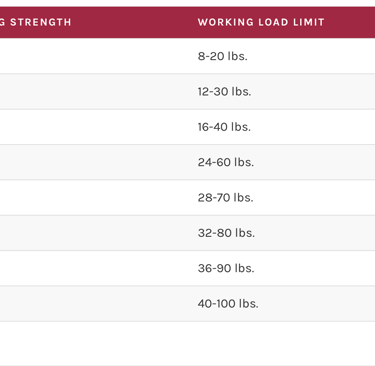Select the 12-30 lbs. cell

click(x=224, y=91)
